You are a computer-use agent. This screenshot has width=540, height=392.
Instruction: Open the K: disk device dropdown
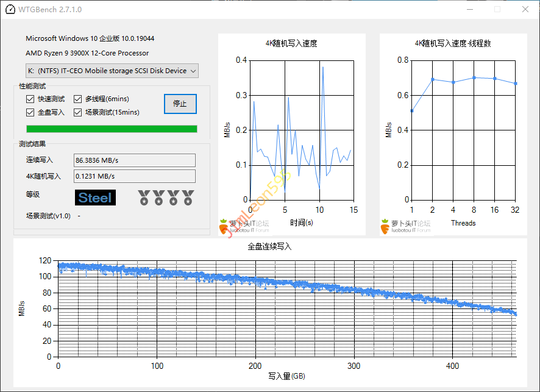pos(112,71)
